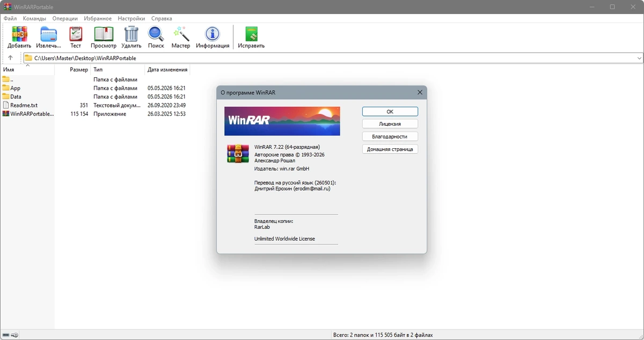Image resolution: width=644 pixels, height=340 pixels.
Task: Select the Readme.txt file name
Action: pyautogui.click(x=24, y=105)
